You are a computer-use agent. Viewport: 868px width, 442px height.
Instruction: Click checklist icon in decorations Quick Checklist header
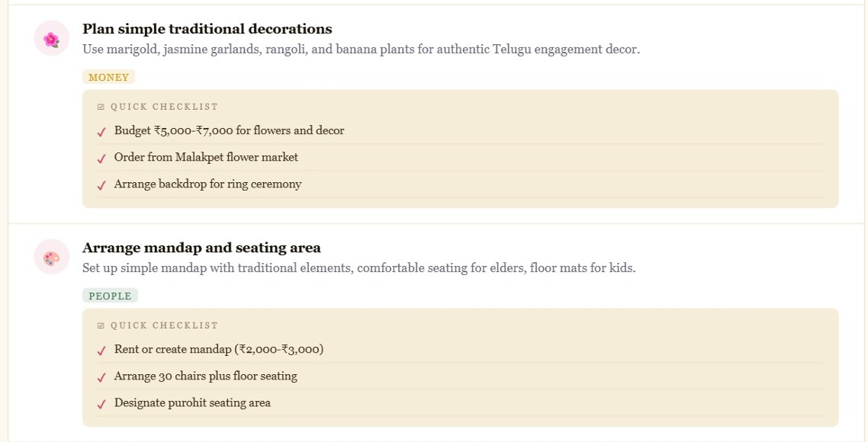tap(101, 107)
